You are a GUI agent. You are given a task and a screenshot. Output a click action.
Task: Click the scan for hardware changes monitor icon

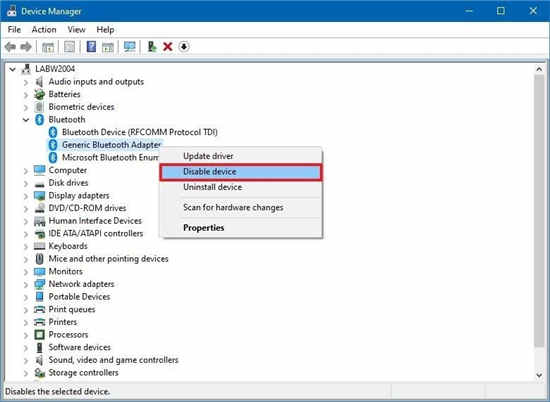129,47
